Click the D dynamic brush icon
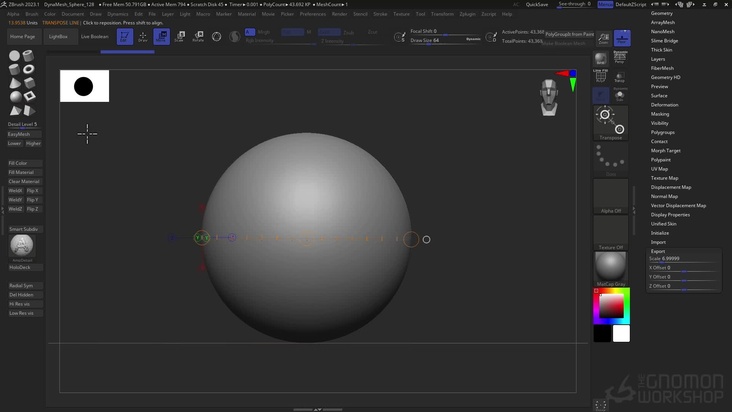Screen dimensions: 732x412 click(491, 37)
